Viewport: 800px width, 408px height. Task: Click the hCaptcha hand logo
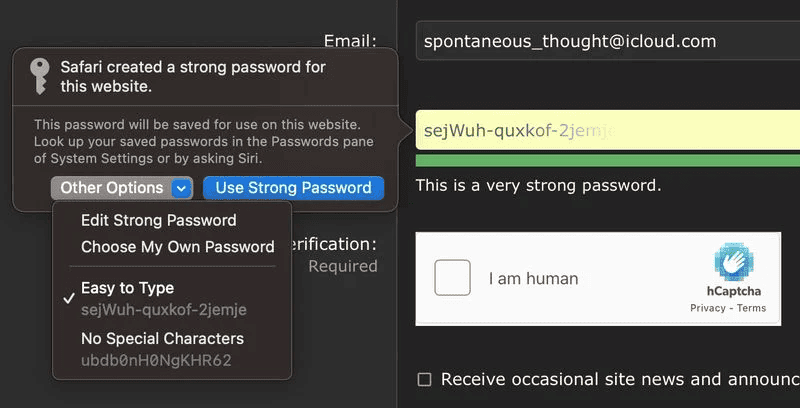coord(733,263)
